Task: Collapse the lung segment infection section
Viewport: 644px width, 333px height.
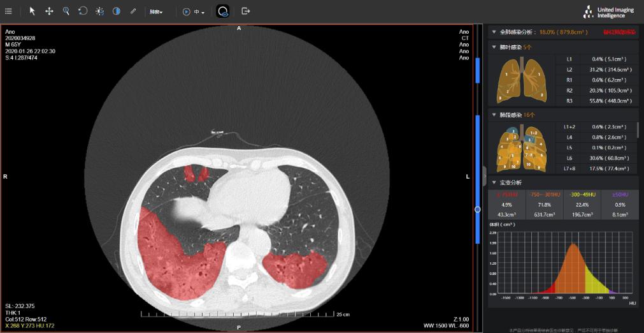Action: point(494,115)
